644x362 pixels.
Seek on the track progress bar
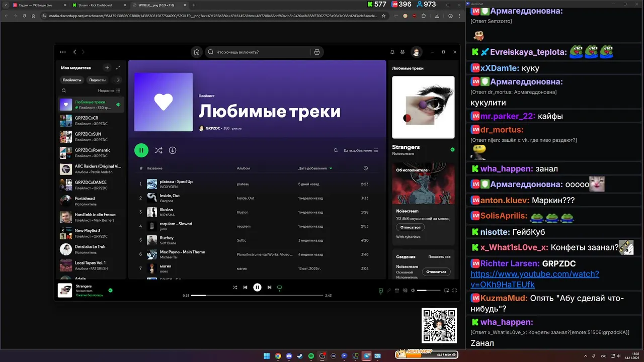(257, 296)
